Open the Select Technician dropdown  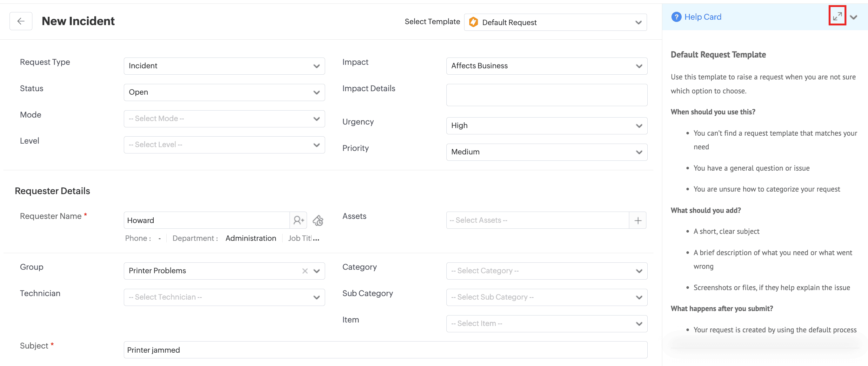[x=224, y=297]
